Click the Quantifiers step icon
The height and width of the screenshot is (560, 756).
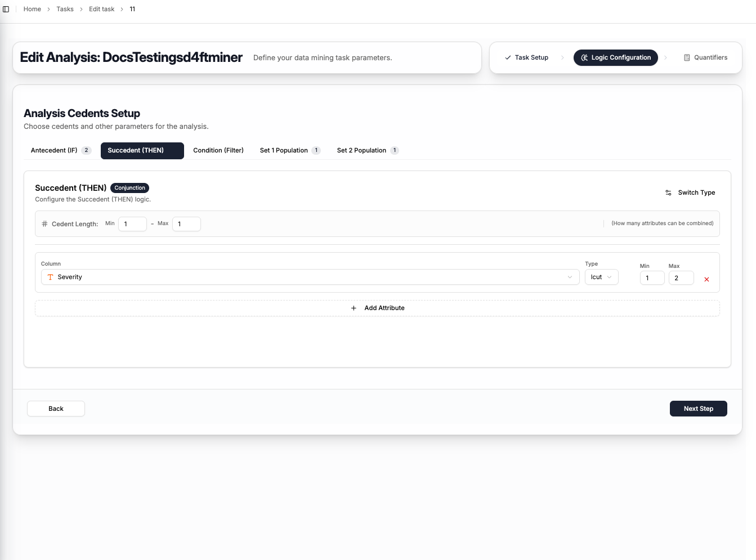coord(687,57)
